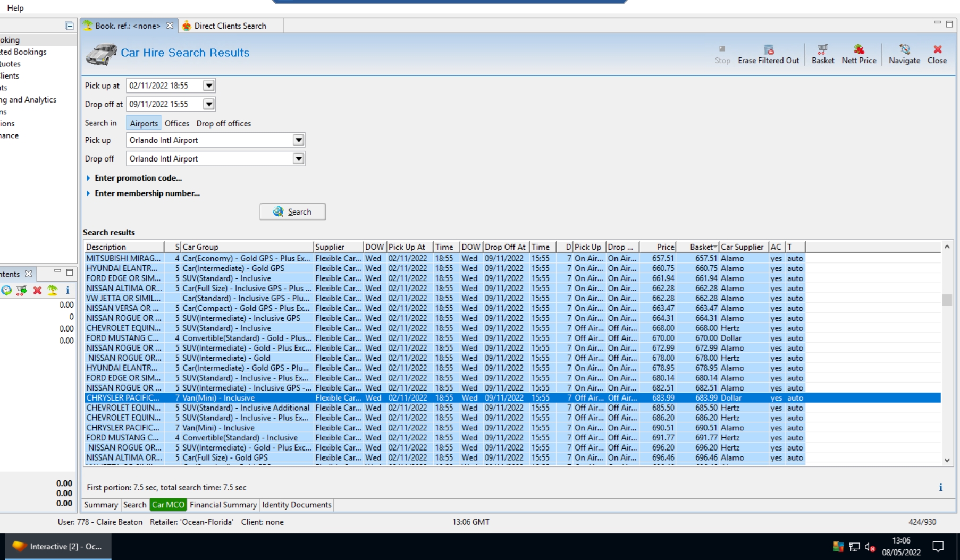The width and height of the screenshot is (960, 560).
Task: Maximize the lower-left panel view
Action: 70,273
